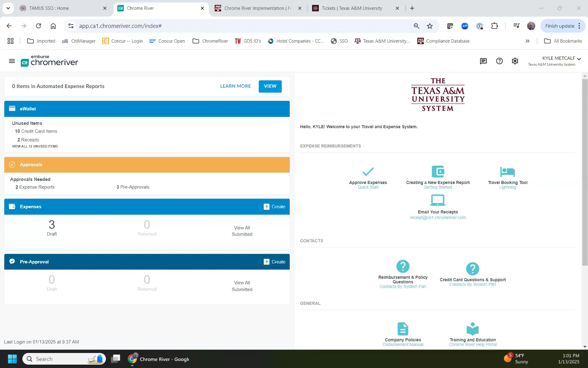The image size is (588, 368).
Task: Click the page's vertical scrollbar
Action: coord(585,172)
